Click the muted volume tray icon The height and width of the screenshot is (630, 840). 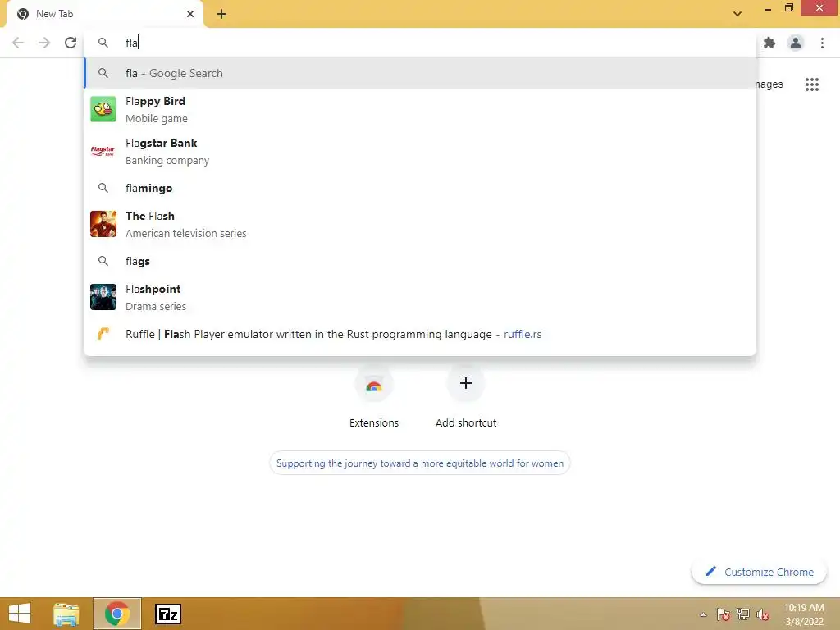[x=763, y=614]
